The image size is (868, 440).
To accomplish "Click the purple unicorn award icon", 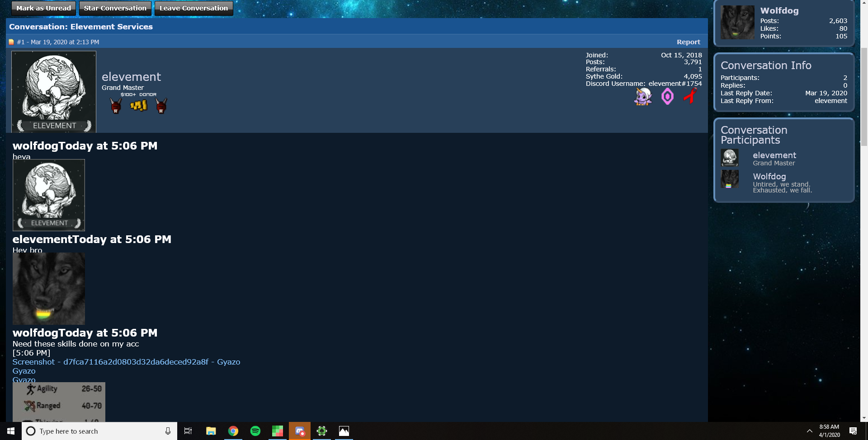I will [643, 96].
